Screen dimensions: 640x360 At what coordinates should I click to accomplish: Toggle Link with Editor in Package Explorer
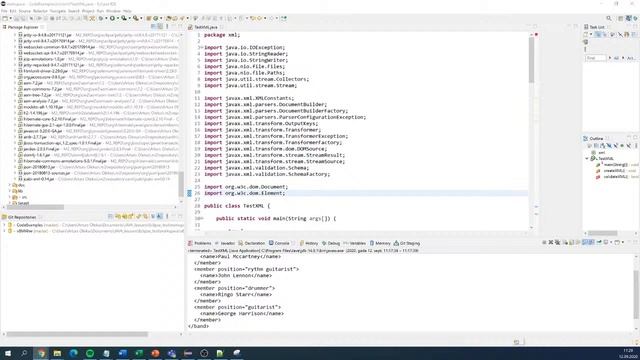point(160,27)
